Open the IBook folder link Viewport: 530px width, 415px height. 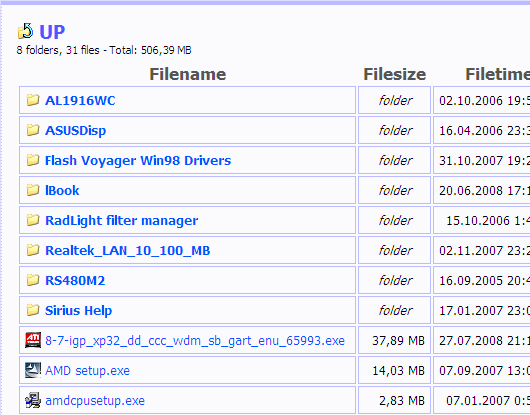(62, 190)
